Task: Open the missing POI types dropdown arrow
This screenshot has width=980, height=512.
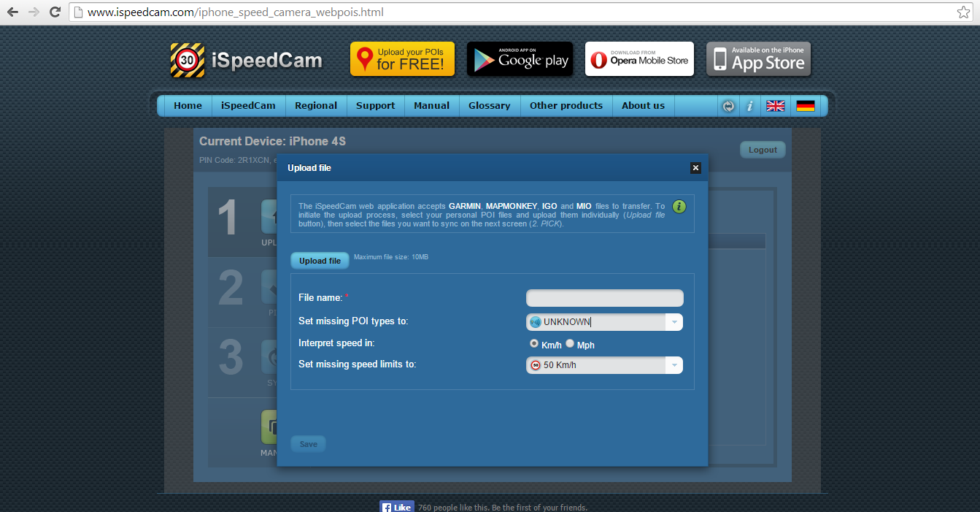Action: pyautogui.click(x=674, y=322)
